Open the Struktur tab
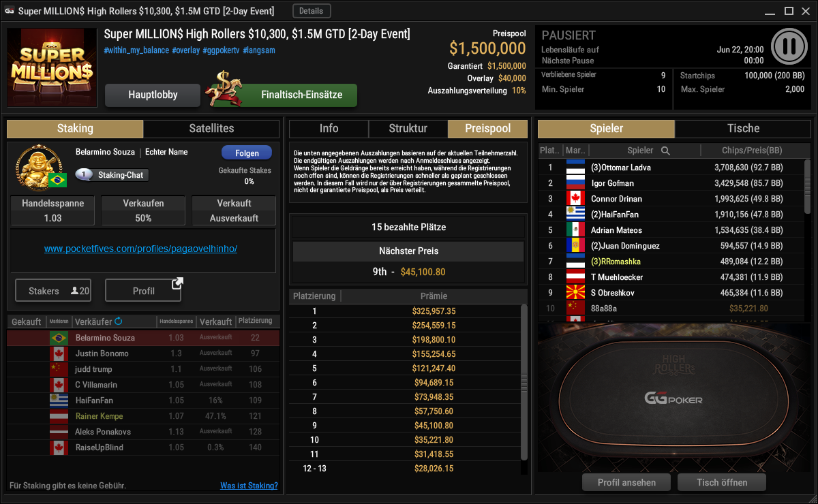818x504 pixels. pos(408,129)
